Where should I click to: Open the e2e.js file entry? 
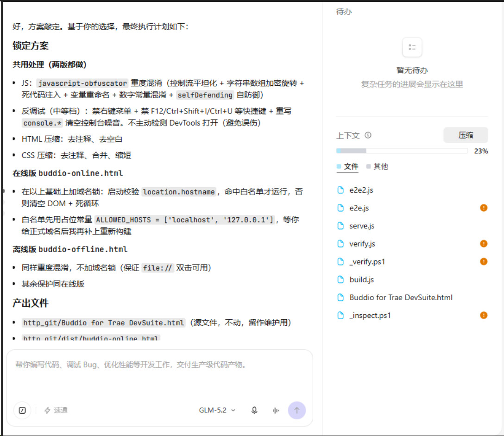[412, 208]
